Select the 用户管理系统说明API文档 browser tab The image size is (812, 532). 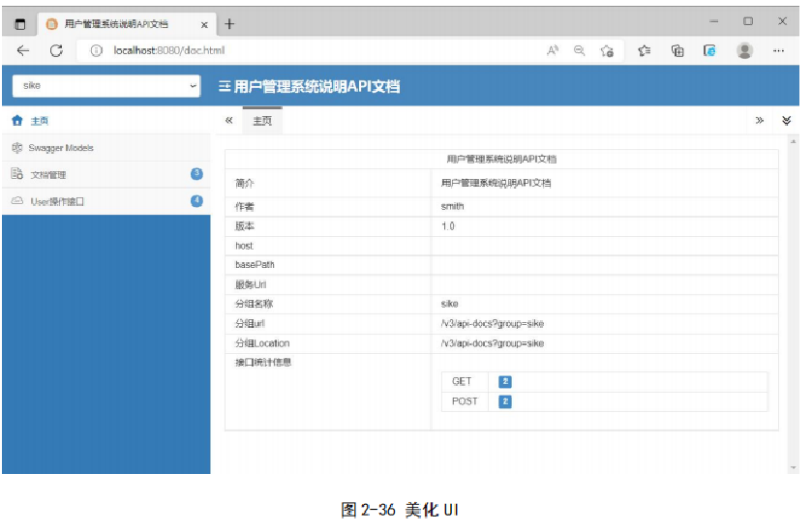[126, 24]
